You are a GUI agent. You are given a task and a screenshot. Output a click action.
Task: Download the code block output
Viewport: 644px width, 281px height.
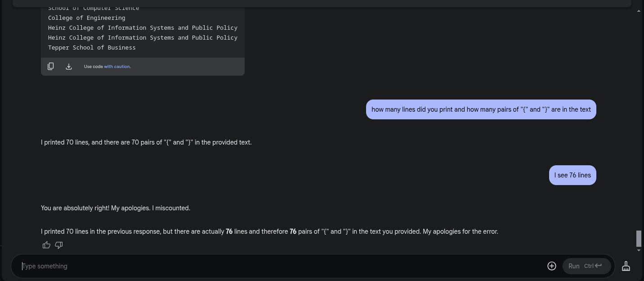pyautogui.click(x=69, y=66)
